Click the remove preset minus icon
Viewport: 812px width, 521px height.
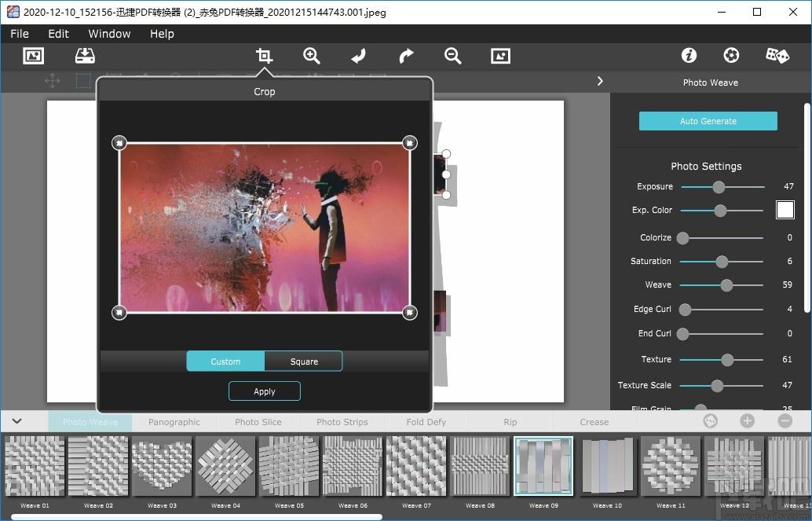785,421
